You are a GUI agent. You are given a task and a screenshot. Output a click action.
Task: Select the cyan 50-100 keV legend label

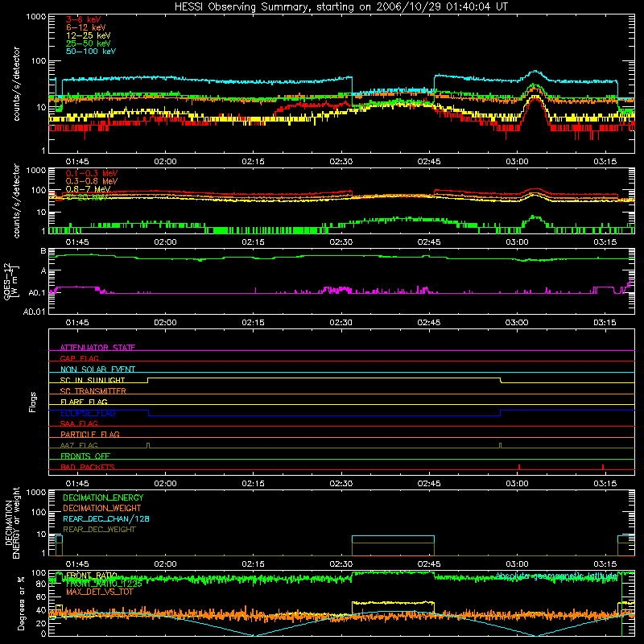point(91,52)
